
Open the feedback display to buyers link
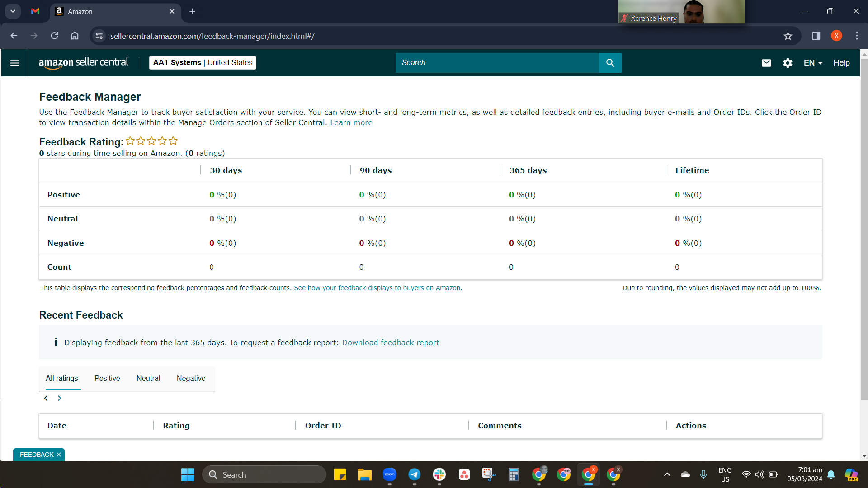(378, 288)
